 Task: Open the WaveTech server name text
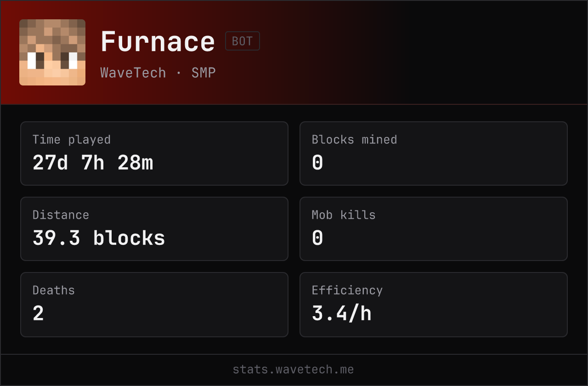pos(133,73)
